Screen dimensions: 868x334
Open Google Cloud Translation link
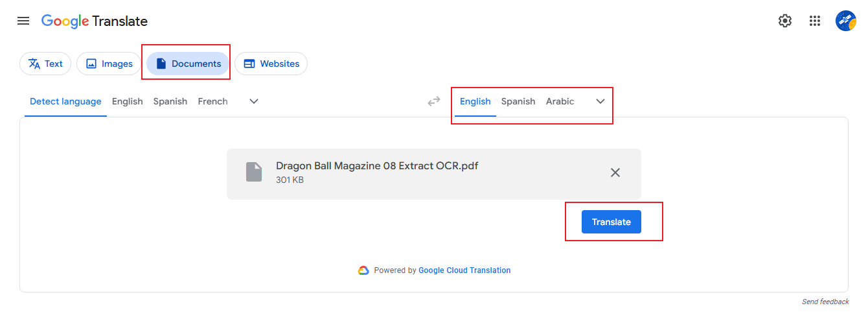coord(464,270)
